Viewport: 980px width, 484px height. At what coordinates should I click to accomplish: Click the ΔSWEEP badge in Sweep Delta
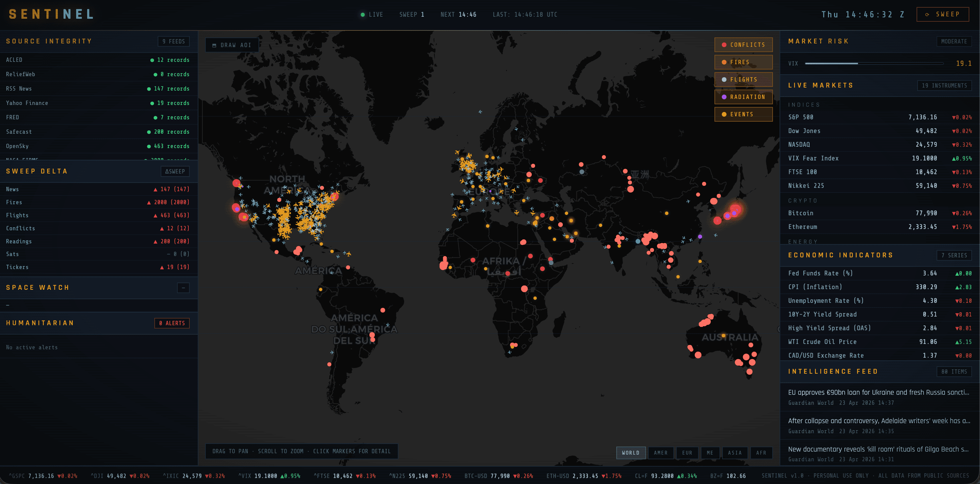click(175, 171)
